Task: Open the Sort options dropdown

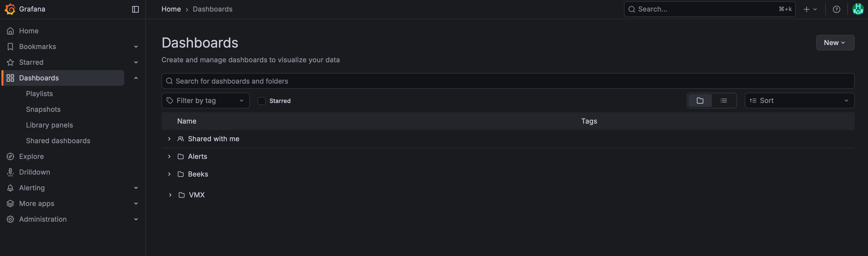Action: pyautogui.click(x=799, y=100)
